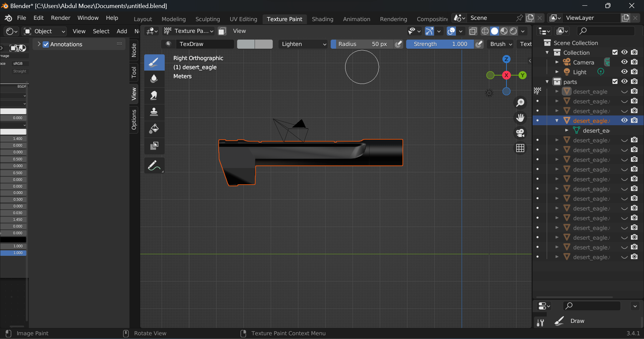Uncheck the parts collection checkbox
This screenshot has height=339, width=644.
coord(615,82)
